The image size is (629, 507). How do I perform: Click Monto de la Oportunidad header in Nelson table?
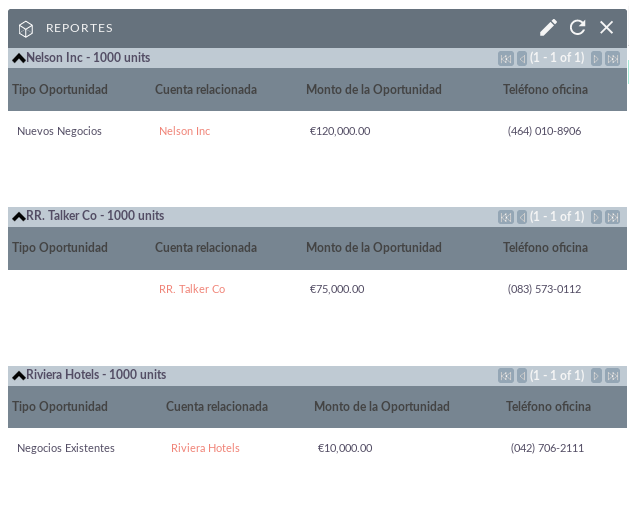[373, 89]
